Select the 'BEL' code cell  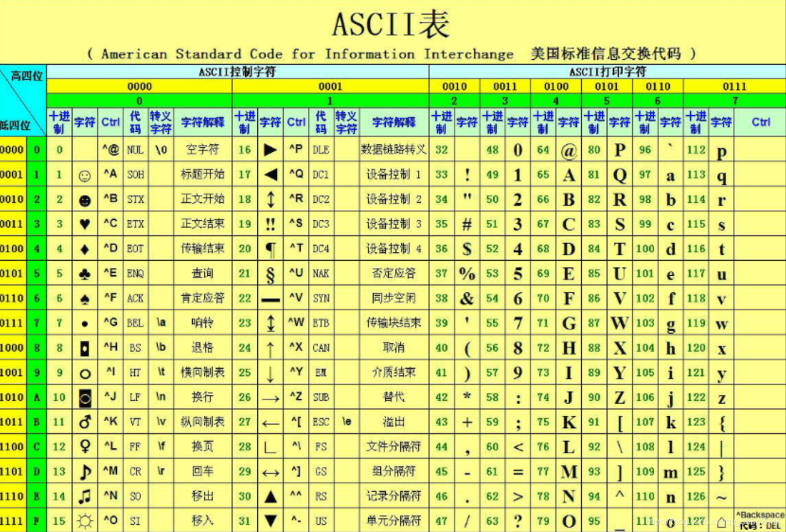135,323
